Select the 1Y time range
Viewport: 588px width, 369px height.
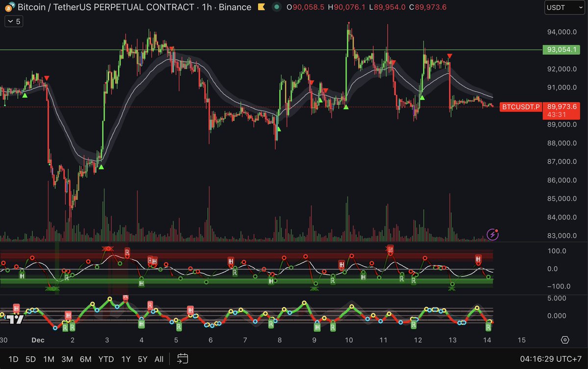[x=126, y=359]
